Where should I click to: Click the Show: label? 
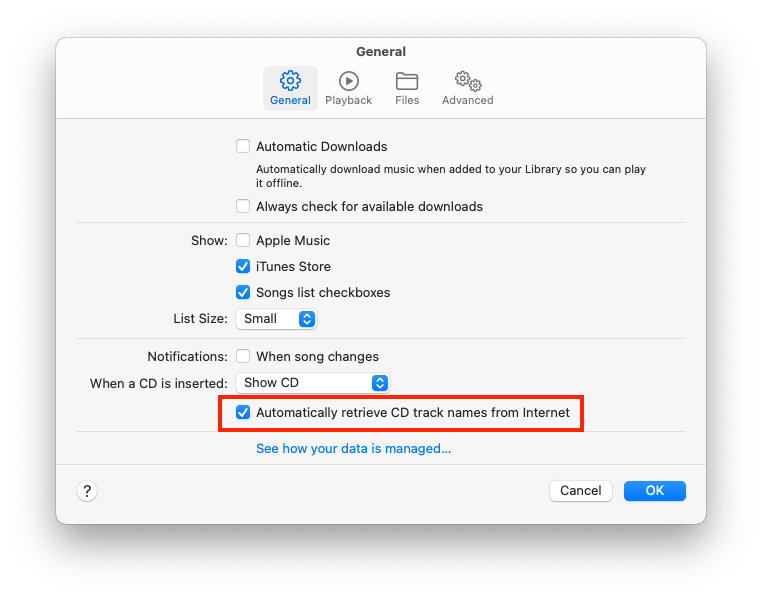click(209, 240)
